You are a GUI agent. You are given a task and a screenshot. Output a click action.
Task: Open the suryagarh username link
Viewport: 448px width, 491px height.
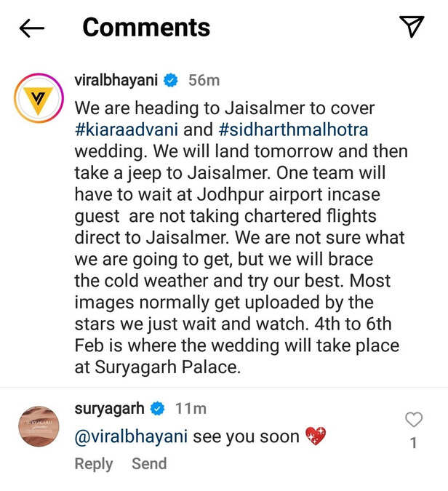(110, 409)
